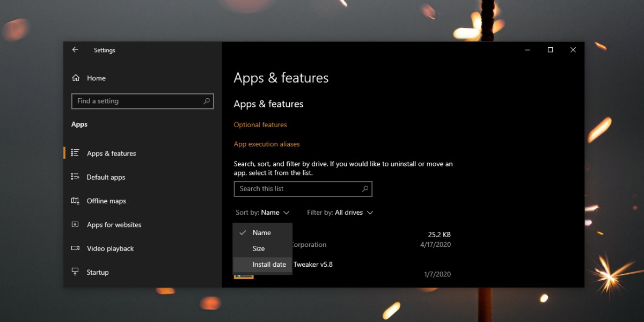Select Startup label in sidebar
This screenshot has width=644, height=322.
(x=98, y=272)
